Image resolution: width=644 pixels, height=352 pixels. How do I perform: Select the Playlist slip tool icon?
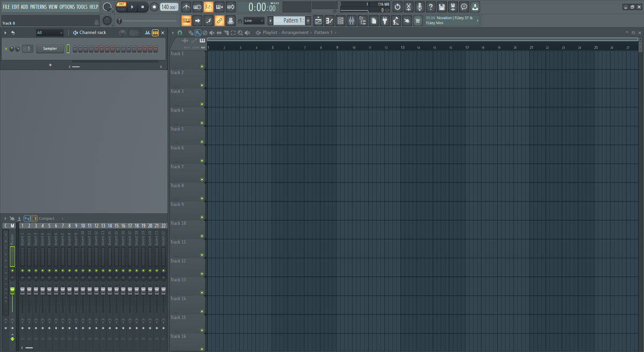(219, 33)
